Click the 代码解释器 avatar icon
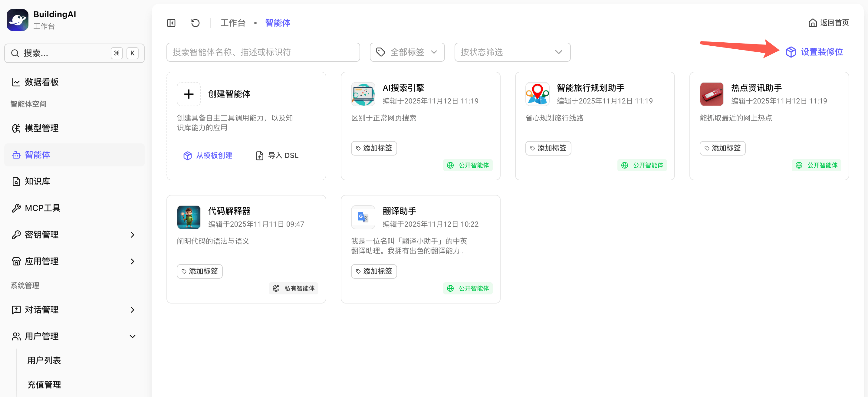Image resolution: width=868 pixels, height=397 pixels. click(189, 217)
